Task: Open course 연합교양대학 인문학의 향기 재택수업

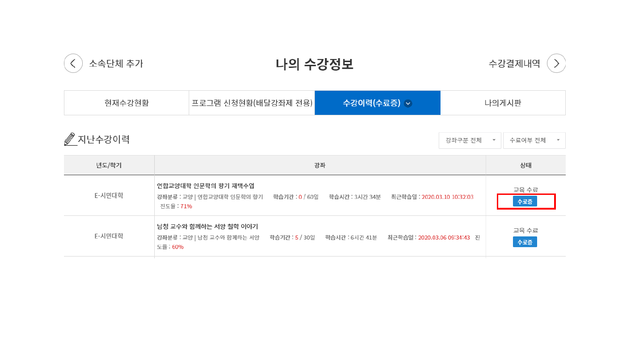Action: click(x=205, y=186)
